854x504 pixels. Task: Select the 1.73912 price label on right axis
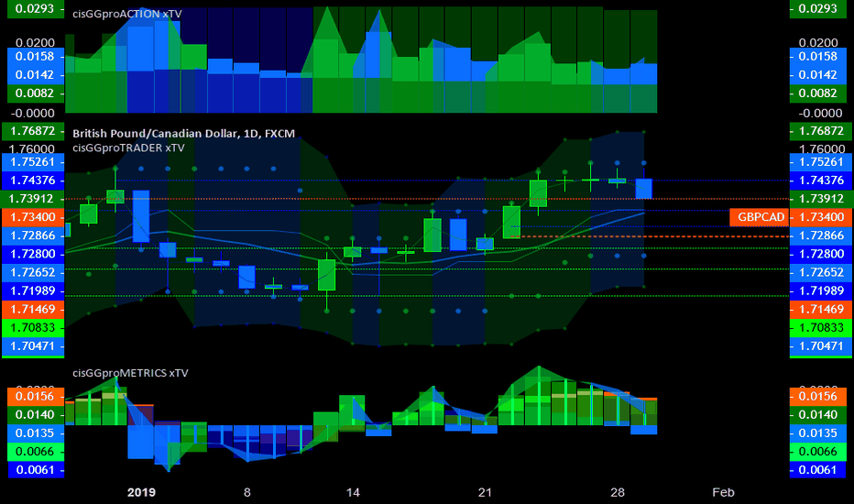coord(821,199)
